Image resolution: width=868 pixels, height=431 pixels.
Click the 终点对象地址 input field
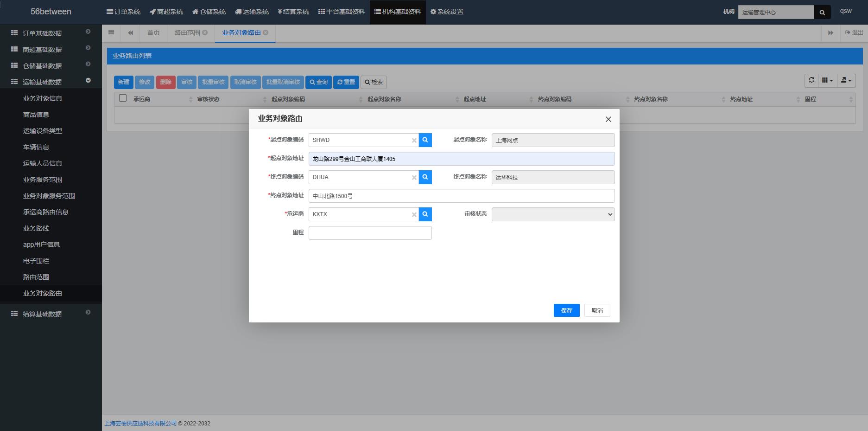coord(462,196)
